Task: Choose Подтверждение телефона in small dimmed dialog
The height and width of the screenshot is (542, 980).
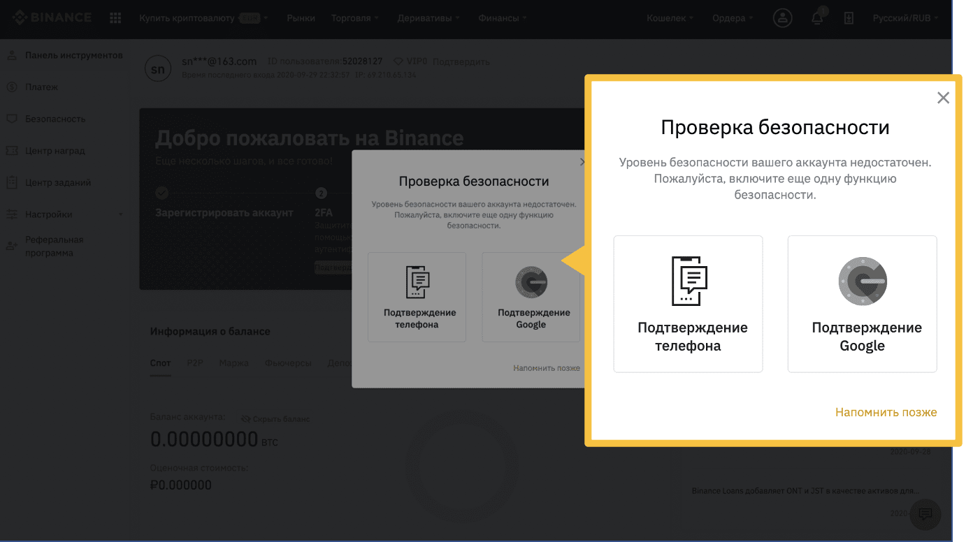Action: [417, 297]
